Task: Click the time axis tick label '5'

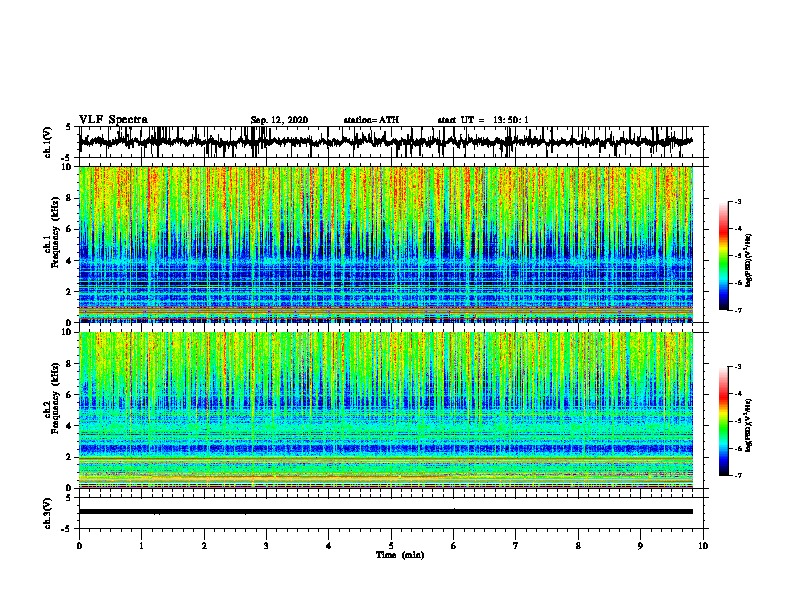Action: (x=391, y=546)
